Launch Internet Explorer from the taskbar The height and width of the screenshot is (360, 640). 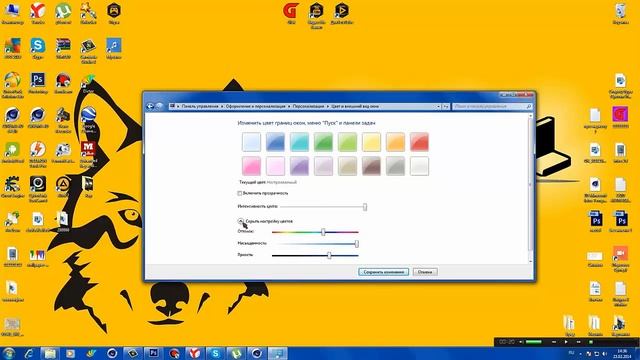point(29,353)
